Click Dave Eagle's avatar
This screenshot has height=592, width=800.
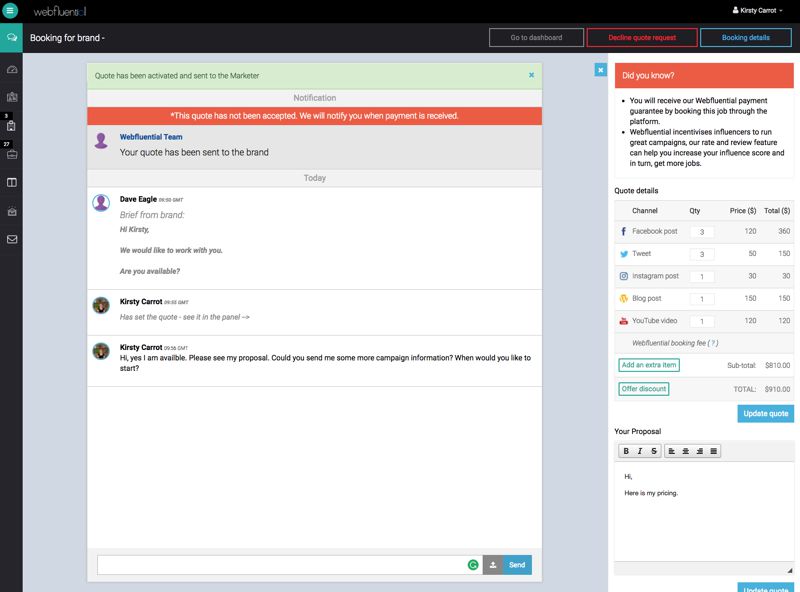tap(101, 203)
